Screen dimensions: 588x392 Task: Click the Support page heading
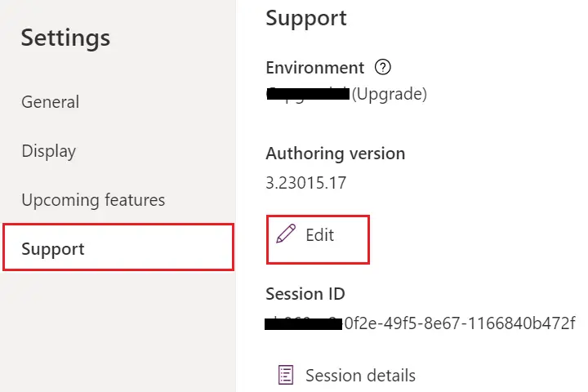(x=306, y=19)
